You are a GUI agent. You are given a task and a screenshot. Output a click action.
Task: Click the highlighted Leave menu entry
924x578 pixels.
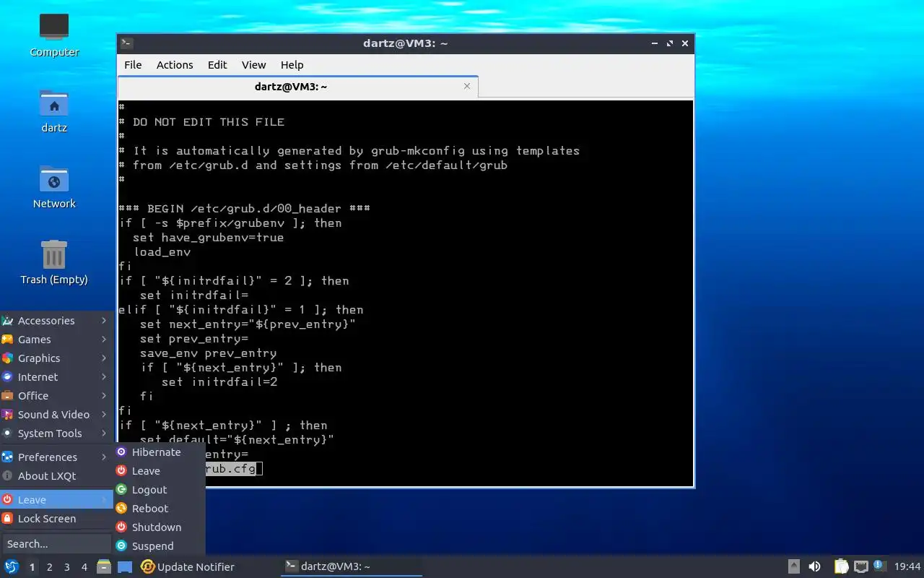point(56,500)
